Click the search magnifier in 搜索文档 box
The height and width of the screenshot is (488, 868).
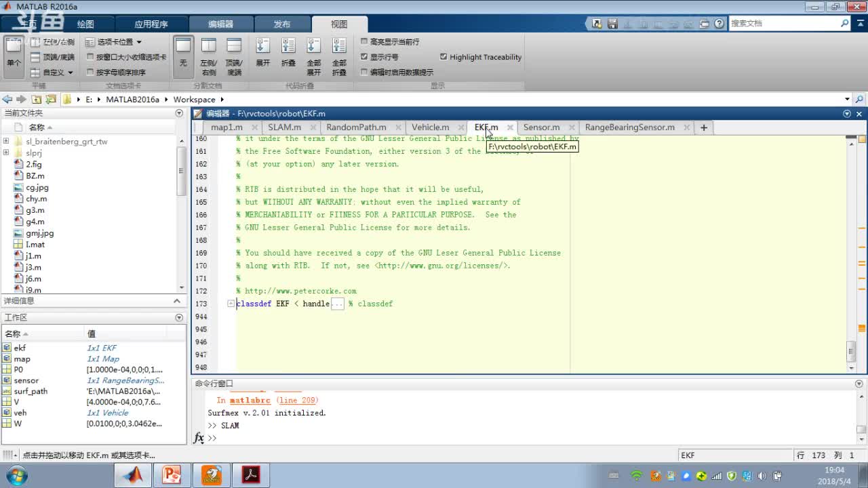844,23
